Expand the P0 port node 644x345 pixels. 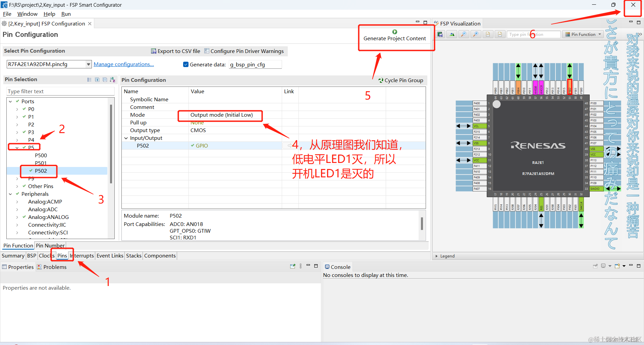[17, 109]
